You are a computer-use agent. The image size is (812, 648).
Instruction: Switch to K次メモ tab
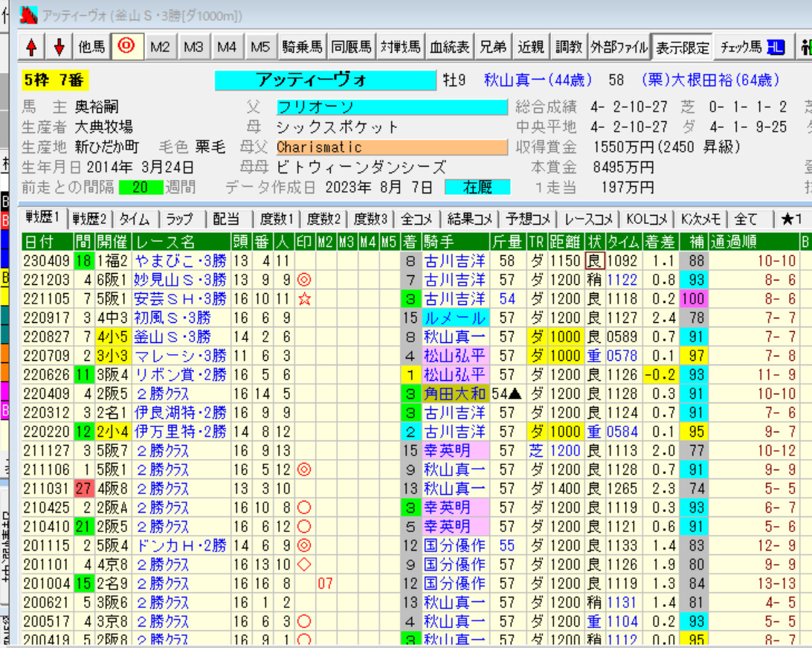coord(700,219)
